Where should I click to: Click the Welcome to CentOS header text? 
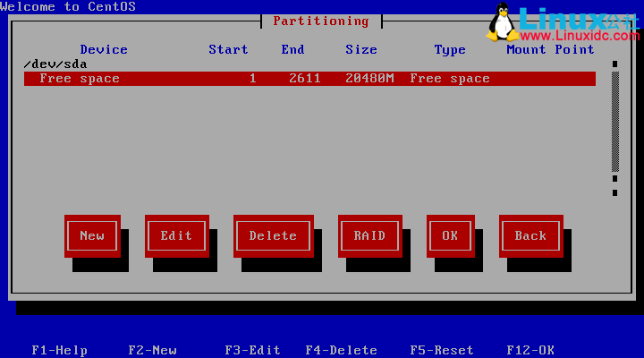(x=68, y=6)
